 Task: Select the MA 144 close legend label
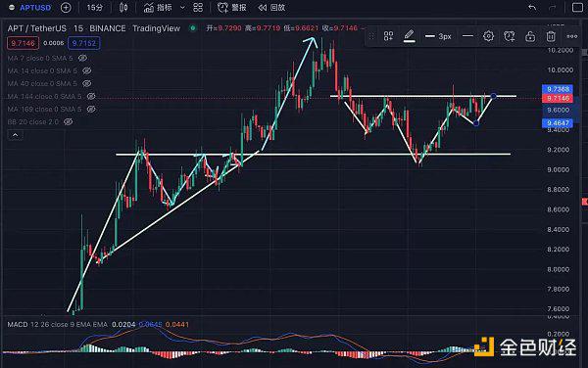(x=44, y=96)
